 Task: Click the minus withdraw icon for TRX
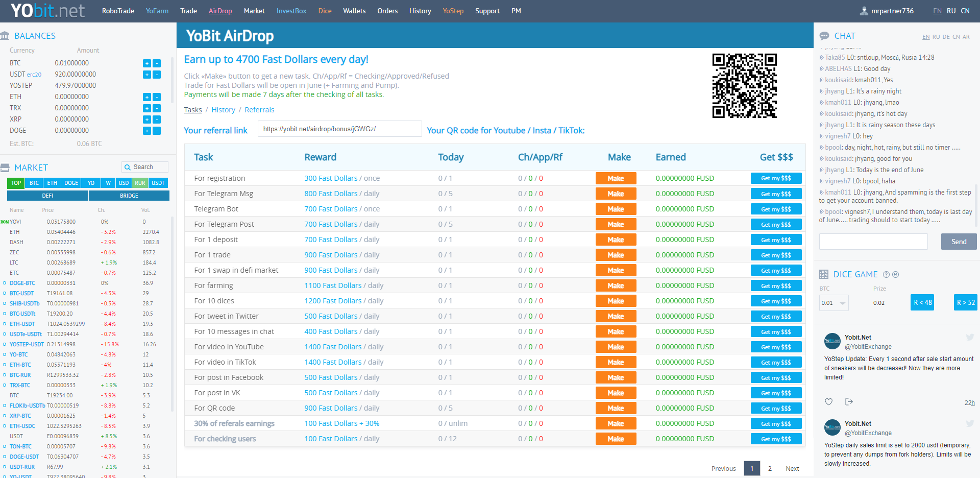coord(157,108)
